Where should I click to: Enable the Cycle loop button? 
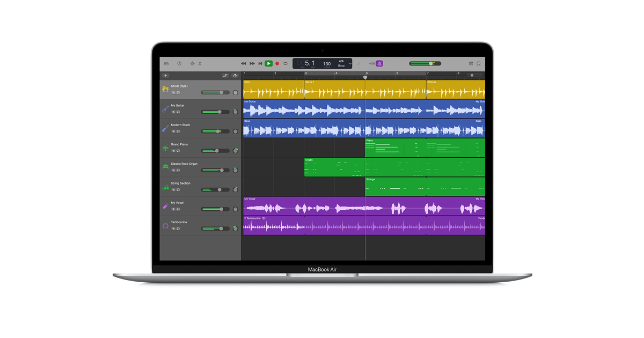click(286, 63)
